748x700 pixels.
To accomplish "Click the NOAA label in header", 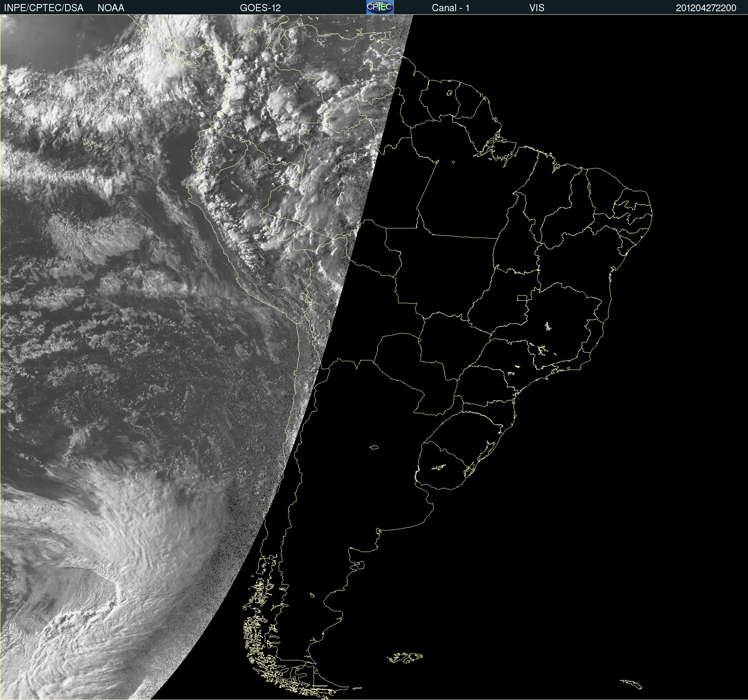I will (111, 8).
